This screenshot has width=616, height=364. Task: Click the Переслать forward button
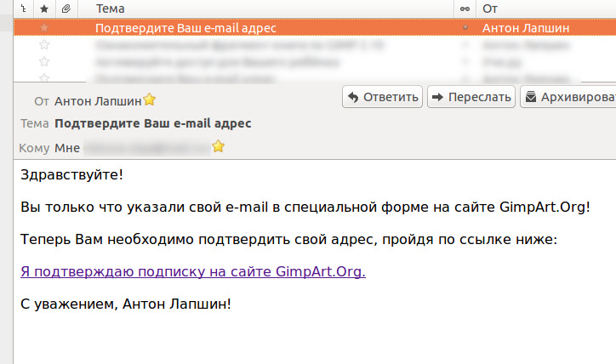pyautogui.click(x=471, y=97)
